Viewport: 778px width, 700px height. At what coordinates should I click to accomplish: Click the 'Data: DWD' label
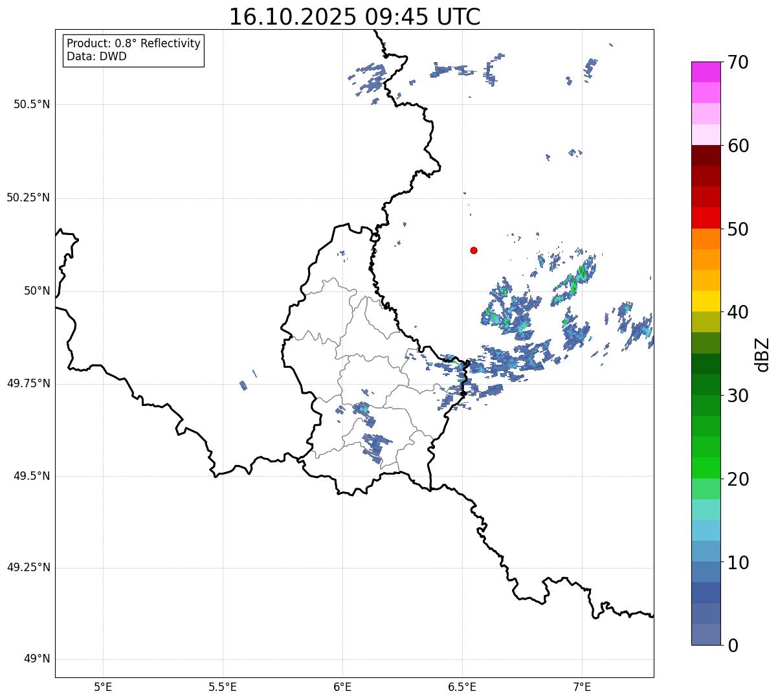(x=96, y=56)
